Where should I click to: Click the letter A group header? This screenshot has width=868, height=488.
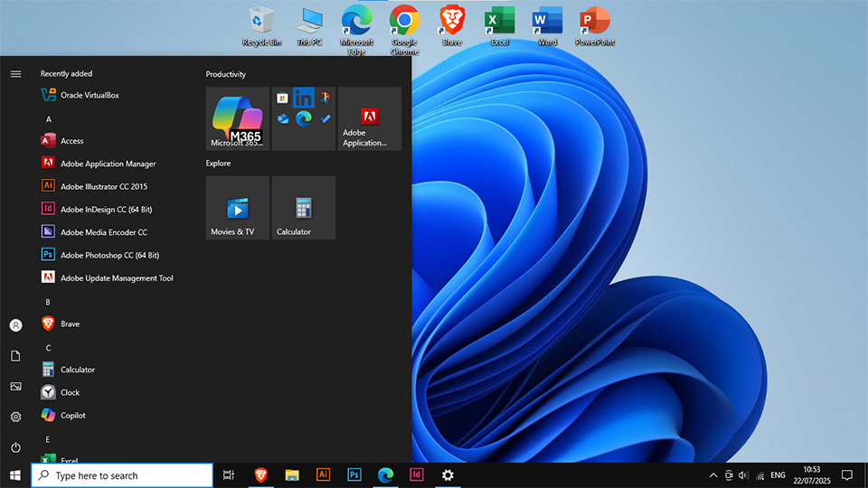(x=49, y=119)
